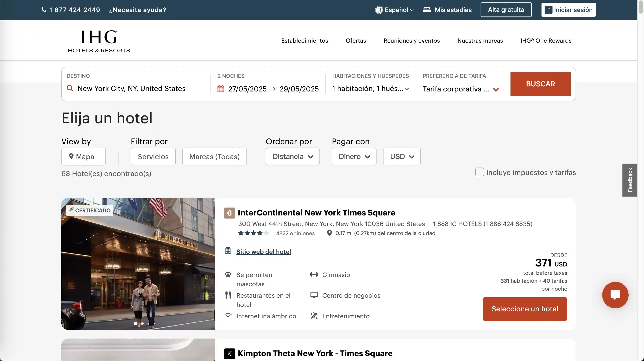Click the Iniciar sesión button
Viewport: 644px width, 361px height.
(569, 10)
